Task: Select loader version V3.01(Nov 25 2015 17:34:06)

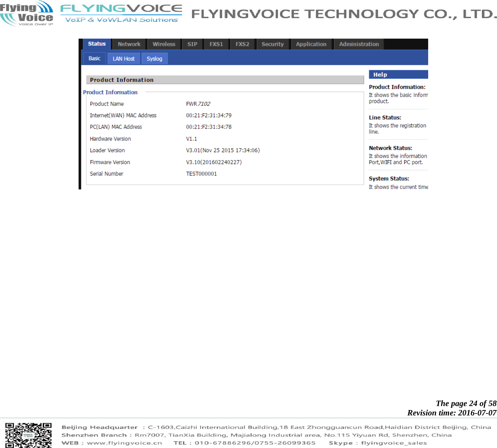Action: pos(223,150)
